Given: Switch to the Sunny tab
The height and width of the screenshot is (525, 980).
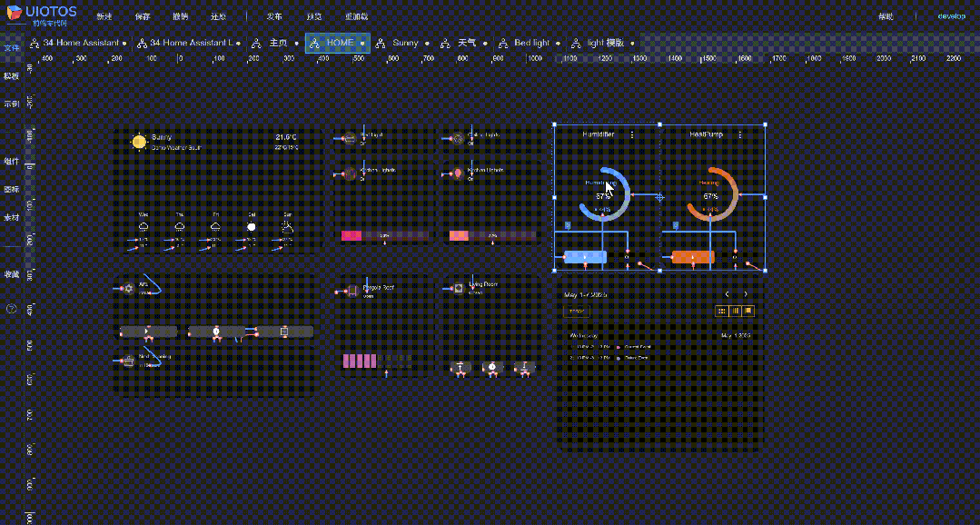Looking at the screenshot, I should pyautogui.click(x=403, y=43).
